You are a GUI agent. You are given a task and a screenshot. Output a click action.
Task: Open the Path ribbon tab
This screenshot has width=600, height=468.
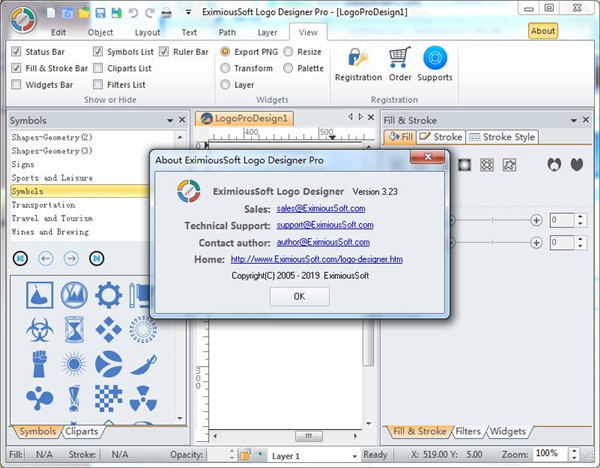pyautogui.click(x=227, y=33)
